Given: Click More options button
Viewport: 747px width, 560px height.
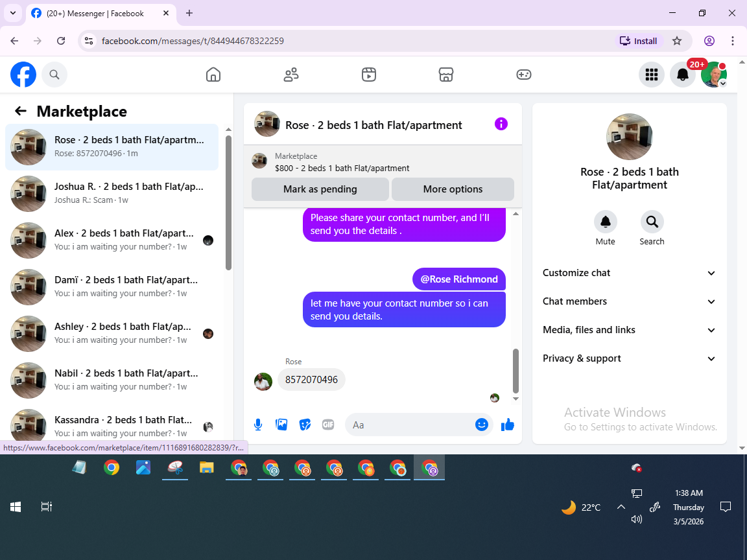Looking at the screenshot, I should (453, 189).
